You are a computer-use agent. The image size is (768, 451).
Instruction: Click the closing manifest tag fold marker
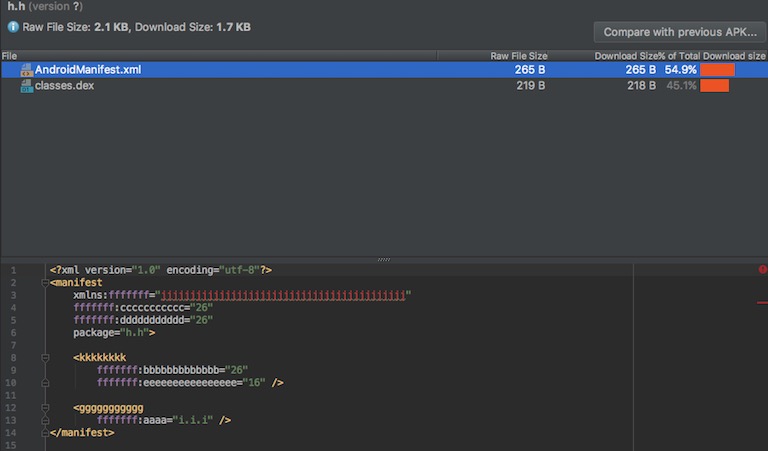click(45, 433)
